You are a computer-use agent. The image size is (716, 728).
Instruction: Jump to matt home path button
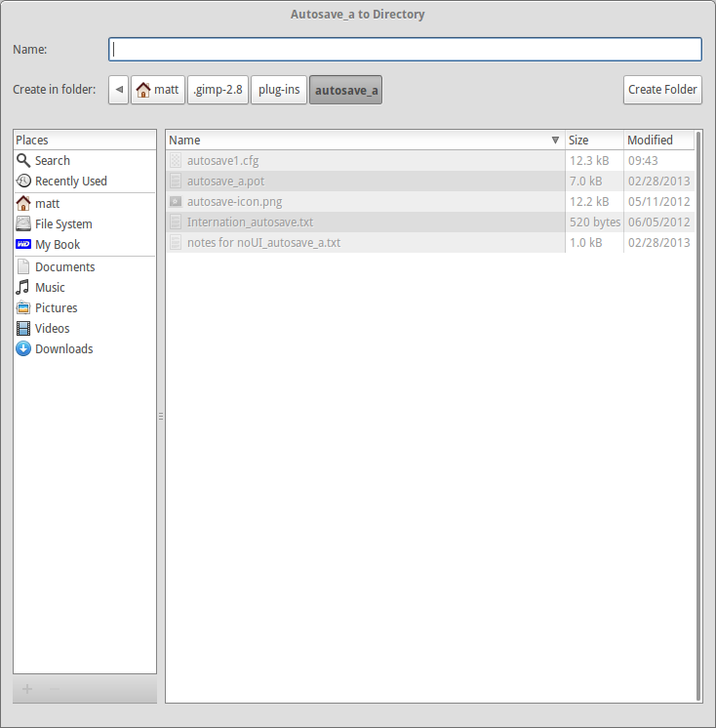[158, 90]
